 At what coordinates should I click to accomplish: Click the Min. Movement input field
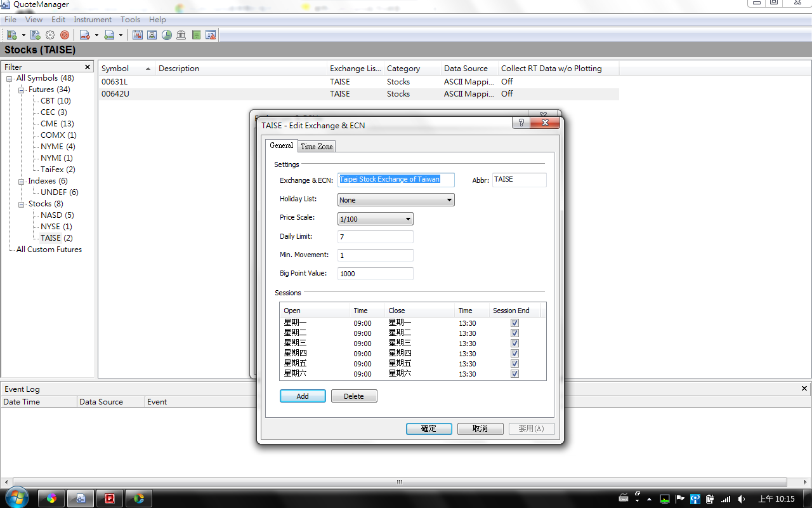[x=376, y=255]
